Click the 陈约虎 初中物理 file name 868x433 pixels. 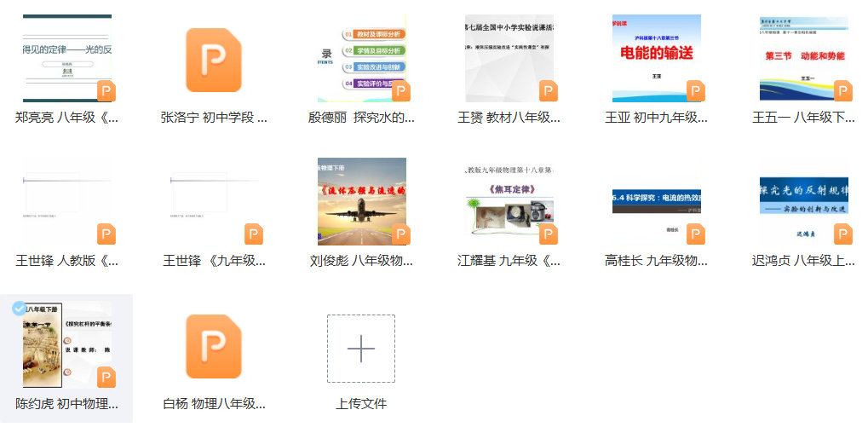tap(66, 404)
